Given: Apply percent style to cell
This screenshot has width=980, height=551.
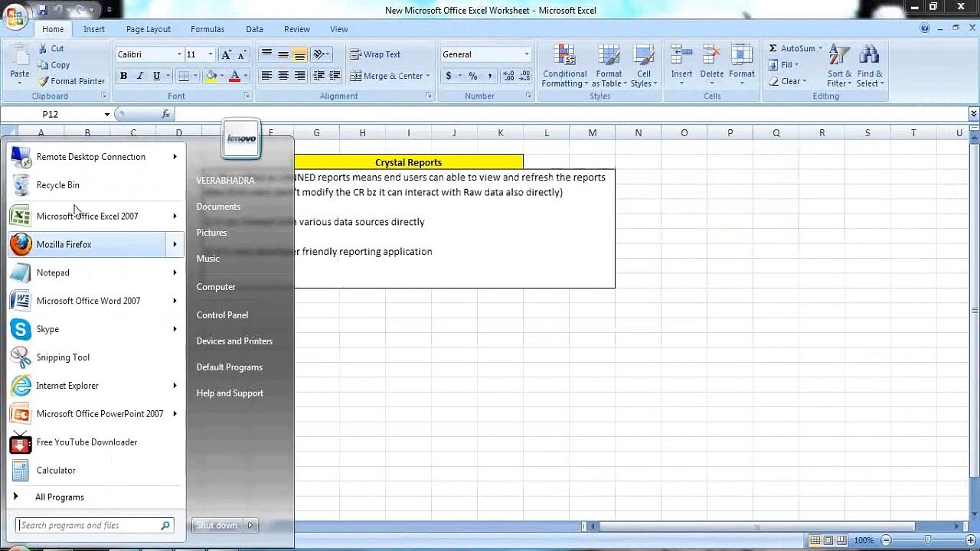Looking at the screenshot, I should (473, 76).
